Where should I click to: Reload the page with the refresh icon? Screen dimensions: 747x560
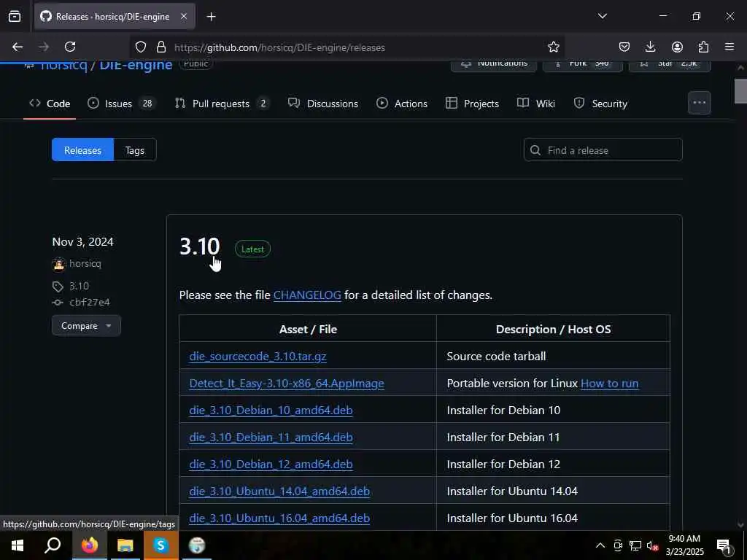(x=70, y=47)
